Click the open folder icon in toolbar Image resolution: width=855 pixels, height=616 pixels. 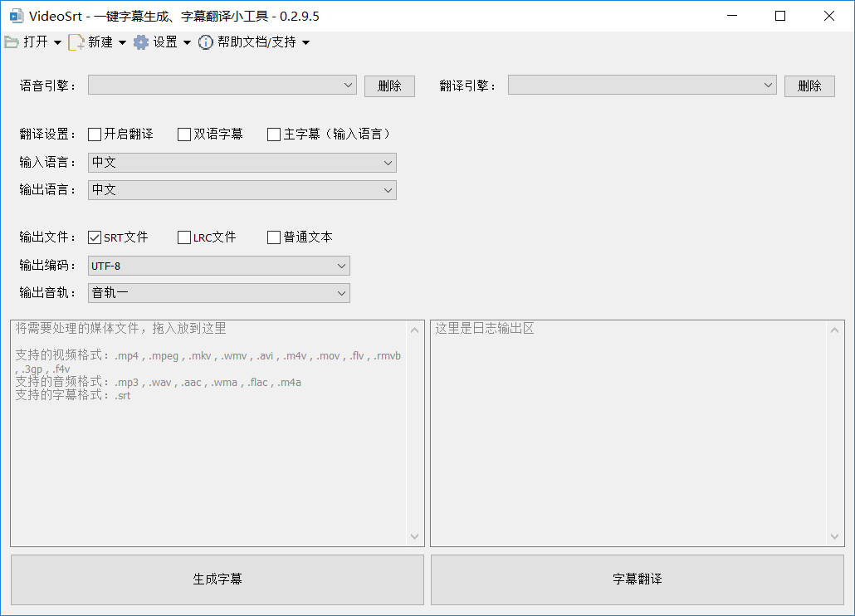click(12, 42)
